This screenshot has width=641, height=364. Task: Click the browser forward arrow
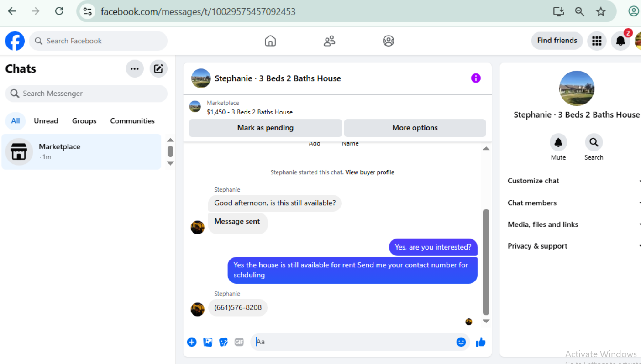coord(36,11)
